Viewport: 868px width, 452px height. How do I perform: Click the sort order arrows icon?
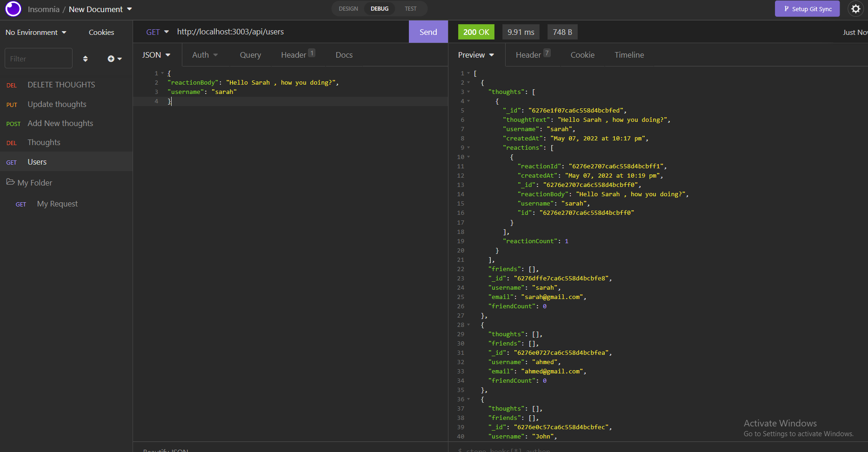point(85,59)
